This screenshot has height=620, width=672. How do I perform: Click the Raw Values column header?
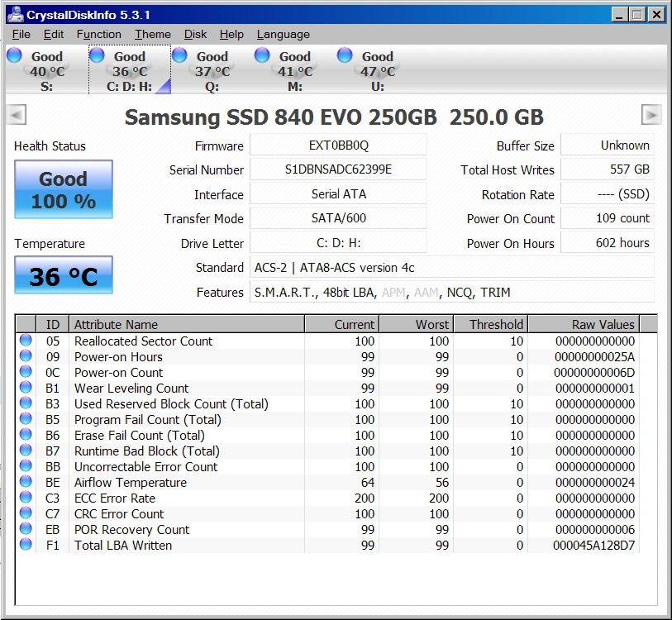584,324
